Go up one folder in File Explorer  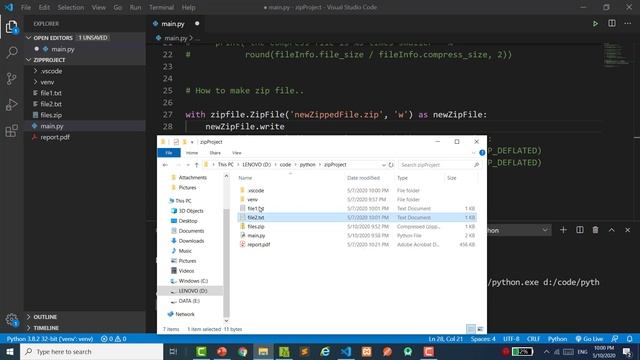coord(196,165)
